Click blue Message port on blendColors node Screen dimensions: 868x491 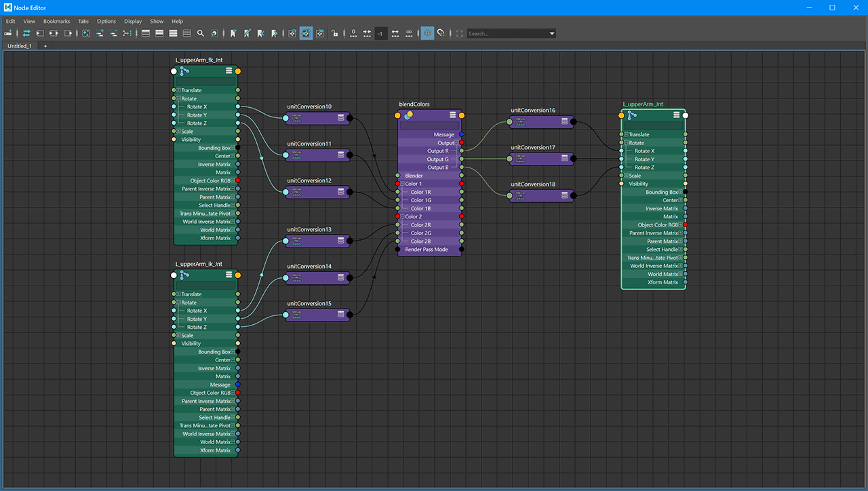(462, 135)
